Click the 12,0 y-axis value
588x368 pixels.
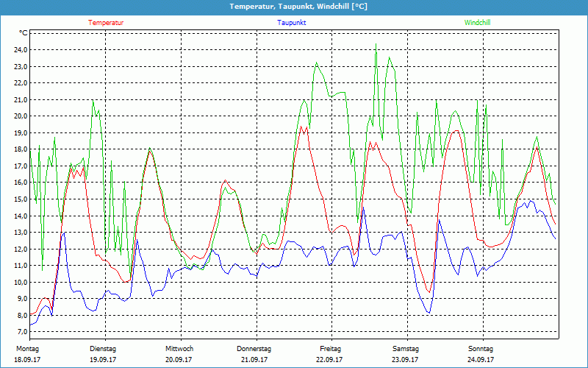tap(21, 249)
